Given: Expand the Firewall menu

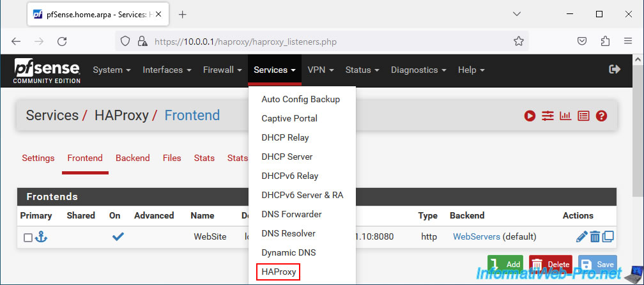Looking at the screenshot, I should [222, 70].
